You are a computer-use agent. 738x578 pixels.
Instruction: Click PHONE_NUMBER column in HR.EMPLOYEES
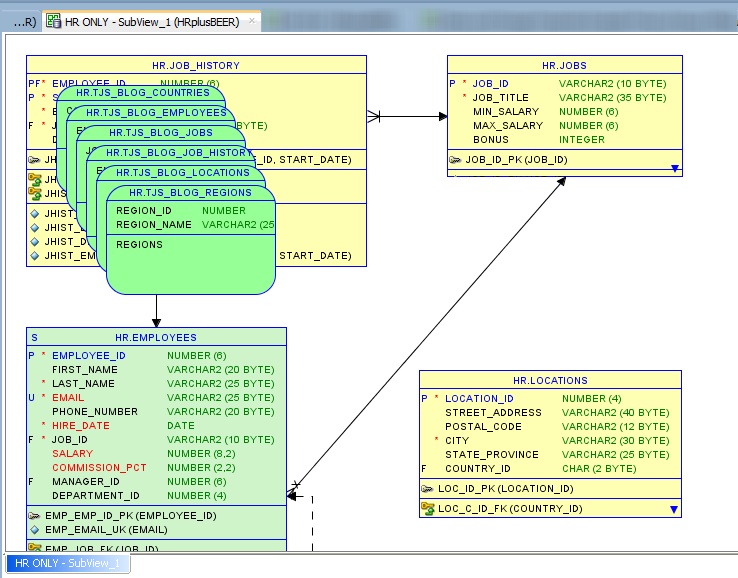click(x=95, y=411)
